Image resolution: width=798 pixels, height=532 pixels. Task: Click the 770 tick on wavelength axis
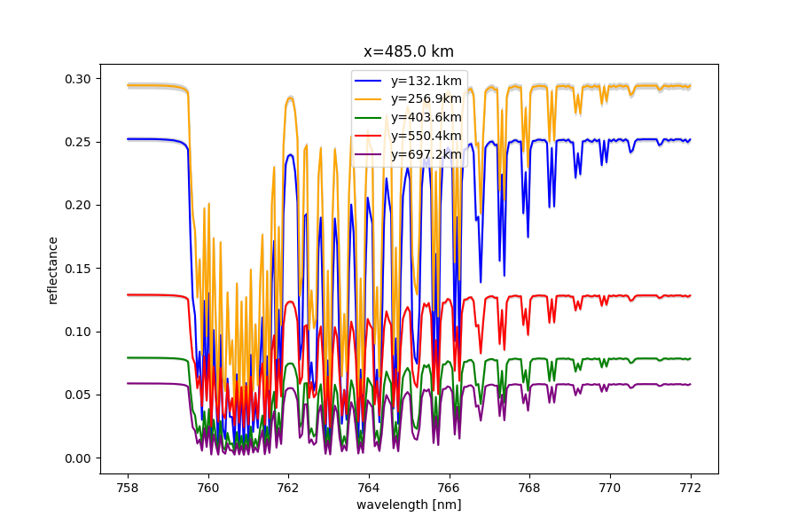pyautogui.click(x=610, y=488)
